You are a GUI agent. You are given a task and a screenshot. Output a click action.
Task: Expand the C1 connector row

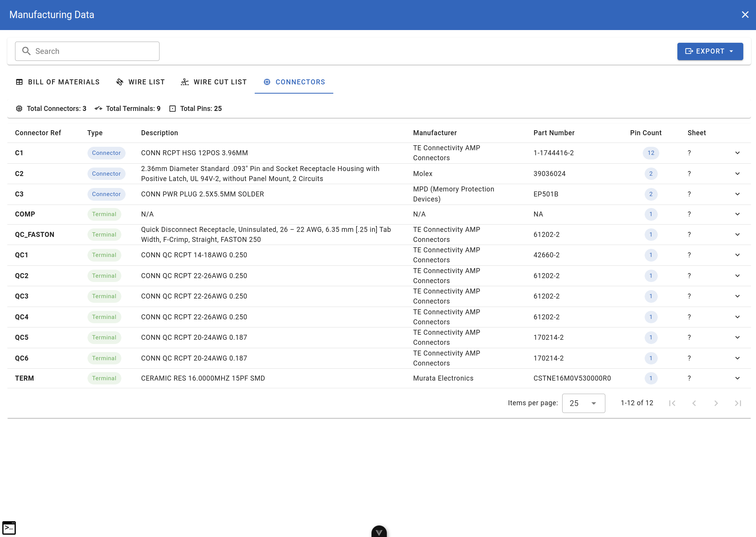(737, 153)
